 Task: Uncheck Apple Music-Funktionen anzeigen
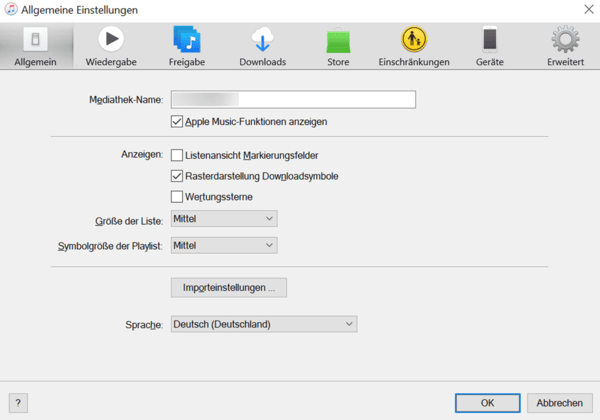pyautogui.click(x=177, y=122)
